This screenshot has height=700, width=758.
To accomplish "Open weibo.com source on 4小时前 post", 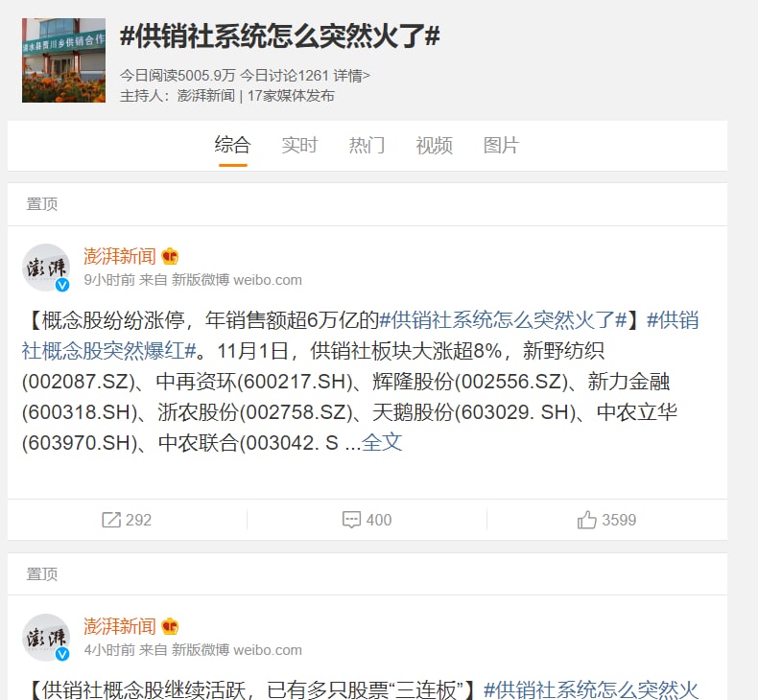I will 237,650.
